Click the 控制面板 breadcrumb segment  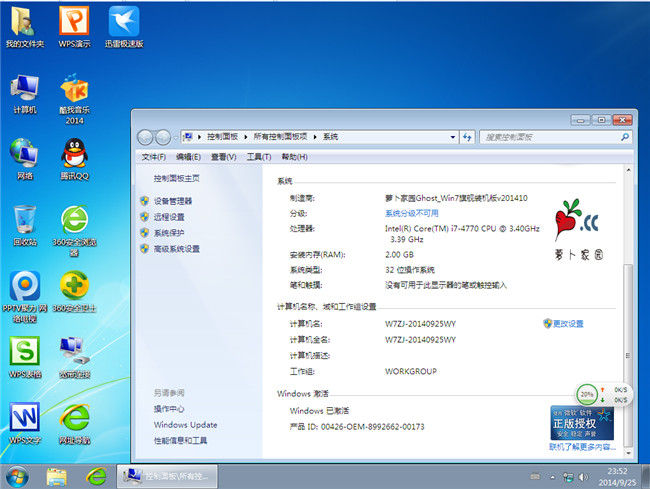coord(223,137)
